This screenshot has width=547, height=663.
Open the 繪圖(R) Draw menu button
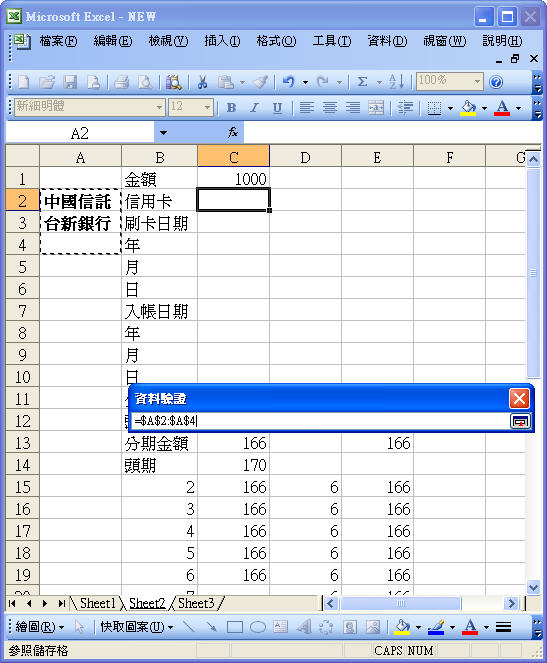(x=39, y=627)
